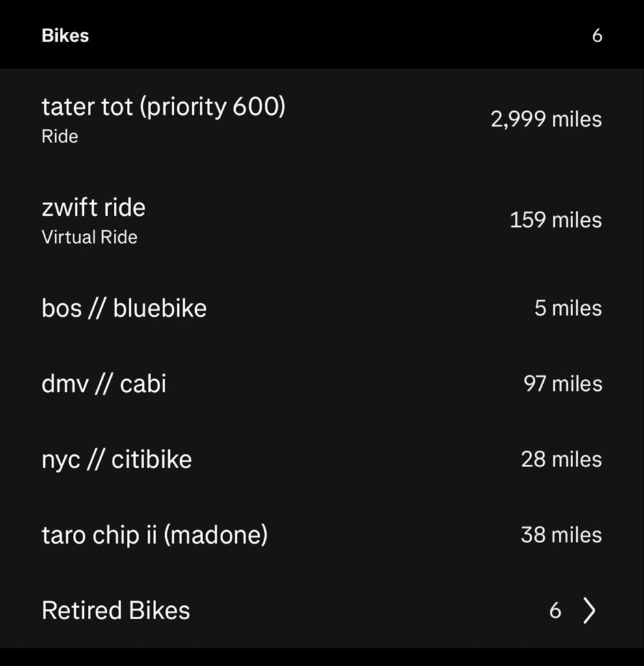The width and height of the screenshot is (644, 666).
Task: Tap the 5 miles distance value
Action: coord(568,308)
